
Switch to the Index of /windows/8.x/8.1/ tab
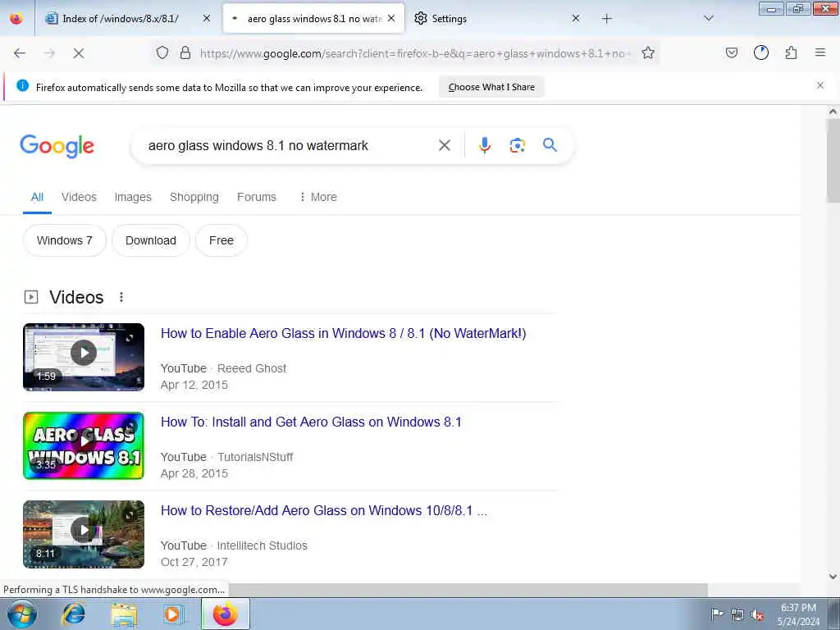click(121, 19)
